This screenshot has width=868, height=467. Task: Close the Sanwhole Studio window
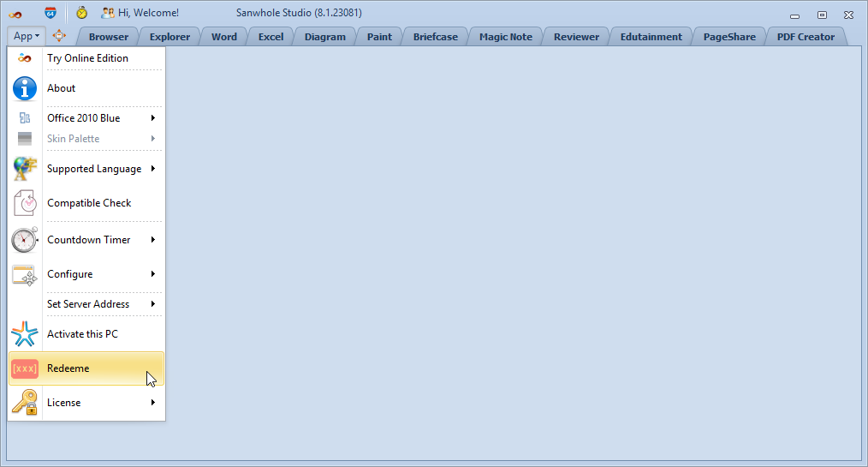[x=848, y=15]
